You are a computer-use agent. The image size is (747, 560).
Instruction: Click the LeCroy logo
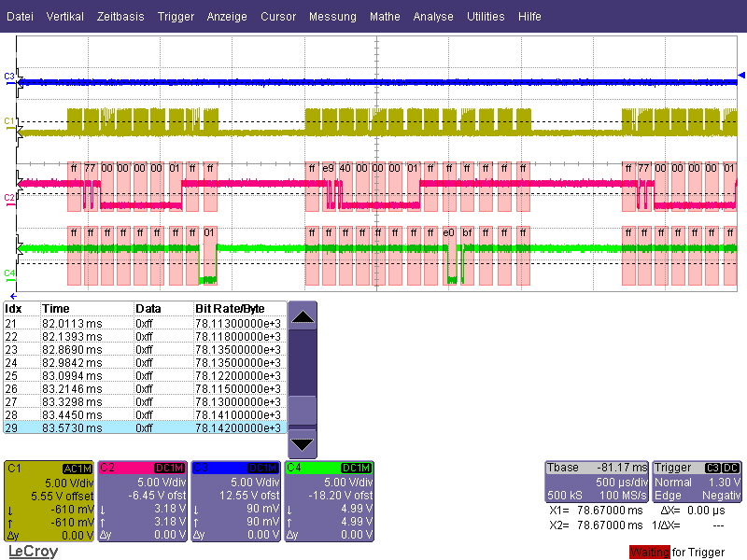tap(33, 551)
